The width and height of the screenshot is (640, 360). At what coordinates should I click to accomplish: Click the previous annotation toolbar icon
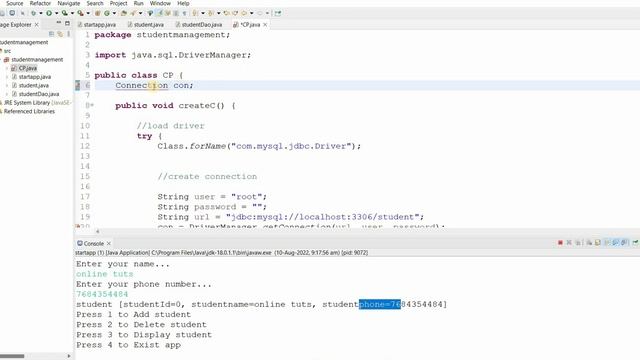click(x=211, y=13)
